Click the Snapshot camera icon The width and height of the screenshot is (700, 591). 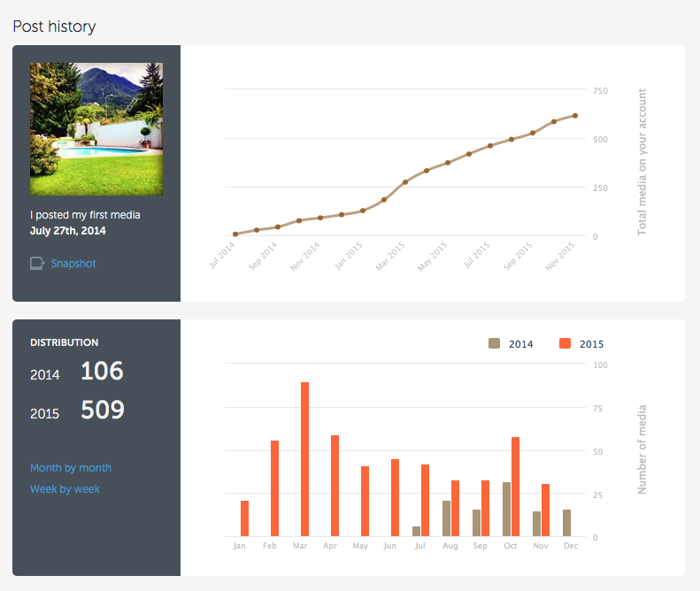(x=37, y=263)
